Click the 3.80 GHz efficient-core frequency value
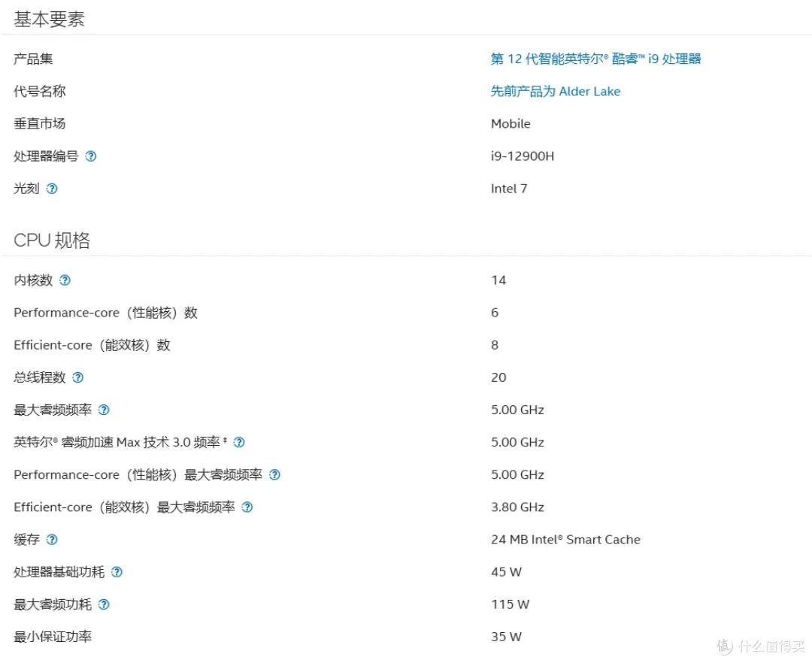The image size is (812, 663). pyautogui.click(x=517, y=507)
